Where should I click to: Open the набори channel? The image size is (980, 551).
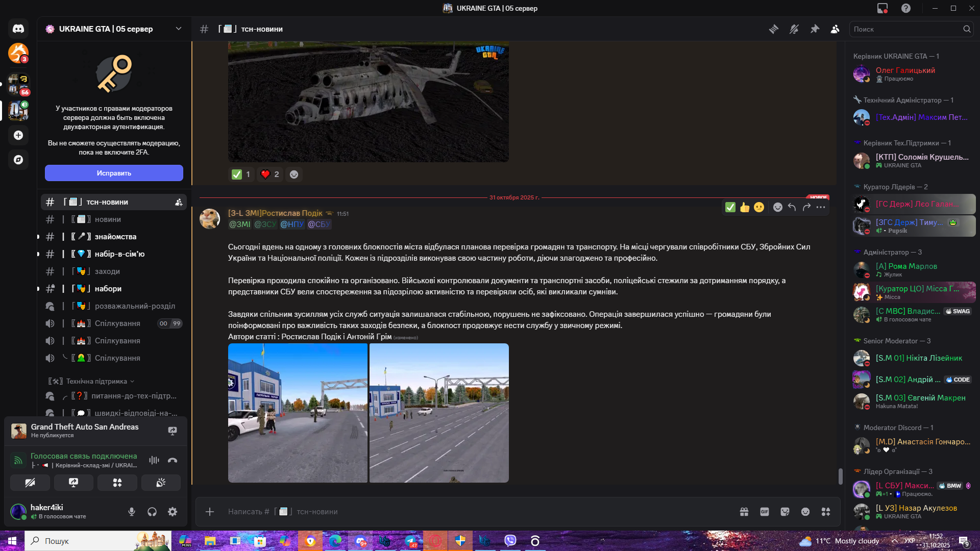click(x=114, y=289)
